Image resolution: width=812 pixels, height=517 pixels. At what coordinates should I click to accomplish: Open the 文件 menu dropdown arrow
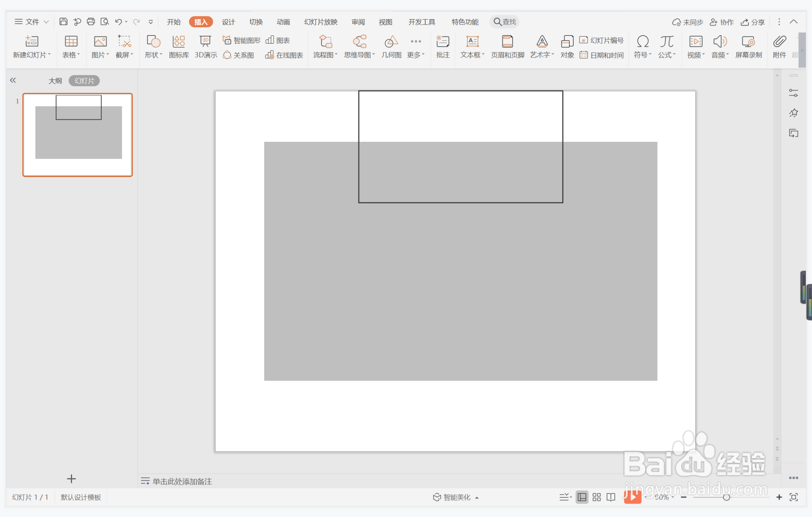point(46,22)
